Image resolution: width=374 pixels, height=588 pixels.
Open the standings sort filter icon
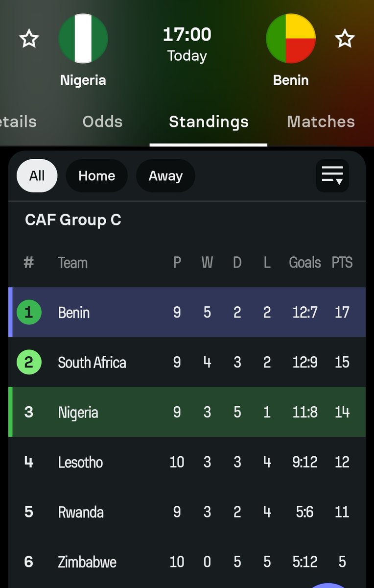pyautogui.click(x=332, y=175)
